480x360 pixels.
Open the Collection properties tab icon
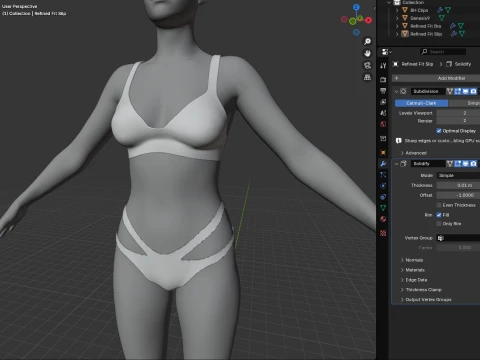(383, 138)
